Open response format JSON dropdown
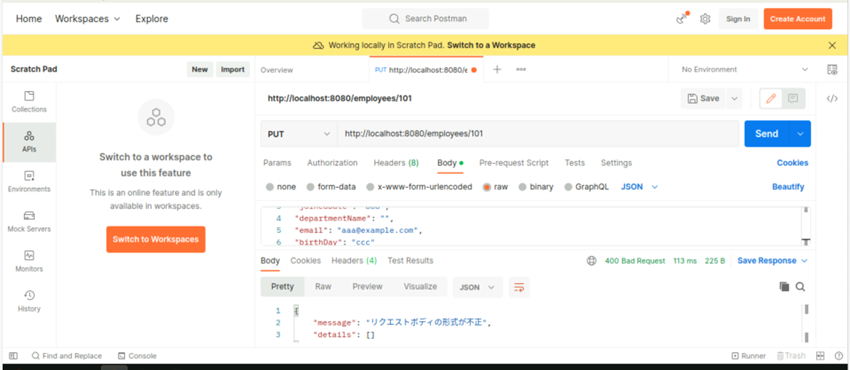This screenshot has width=850, height=370. click(x=478, y=287)
